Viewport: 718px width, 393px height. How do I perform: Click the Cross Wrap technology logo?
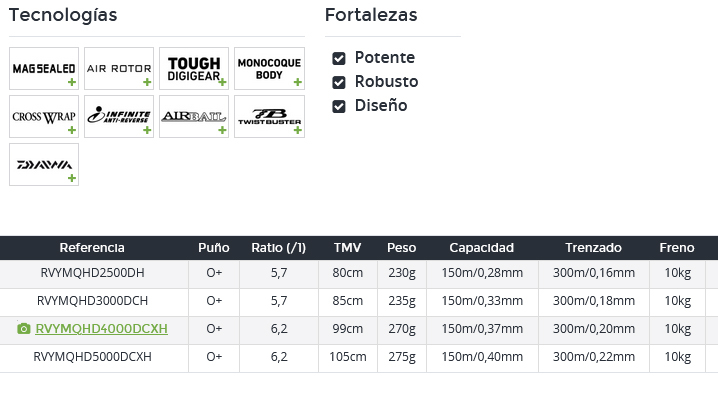(44, 117)
